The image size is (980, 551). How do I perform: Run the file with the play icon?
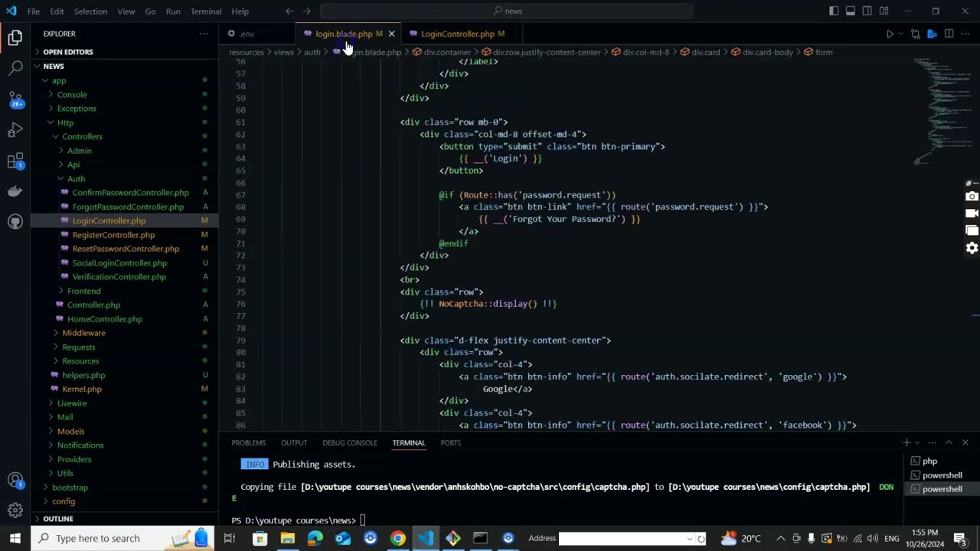pos(890,34)
